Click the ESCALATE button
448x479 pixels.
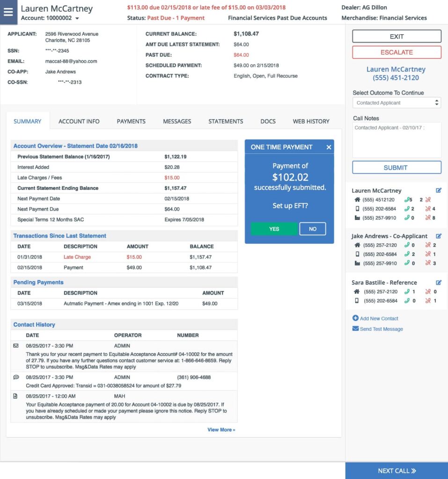[x=397, y=52]
